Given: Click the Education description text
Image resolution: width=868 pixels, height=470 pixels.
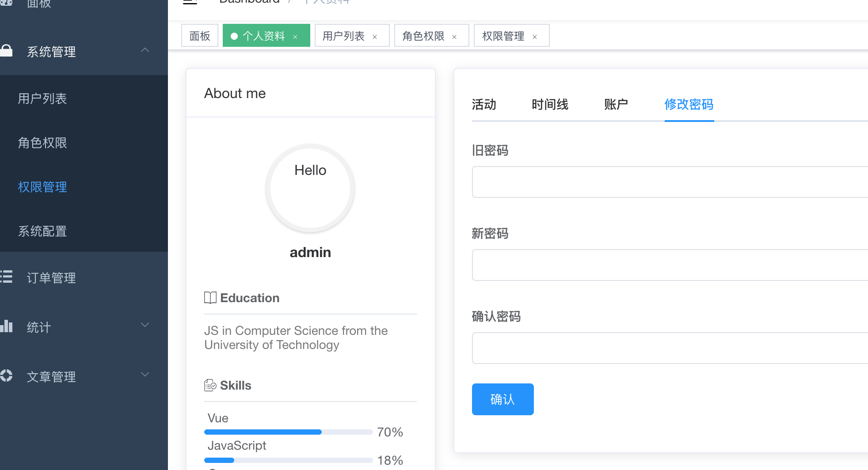Looking at the screenshot, I should point(296,337).
